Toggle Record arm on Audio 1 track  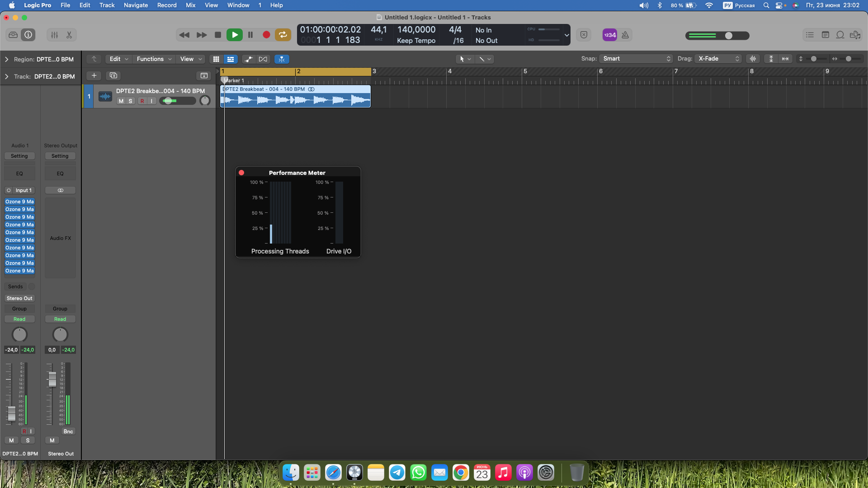click(142, 101)
